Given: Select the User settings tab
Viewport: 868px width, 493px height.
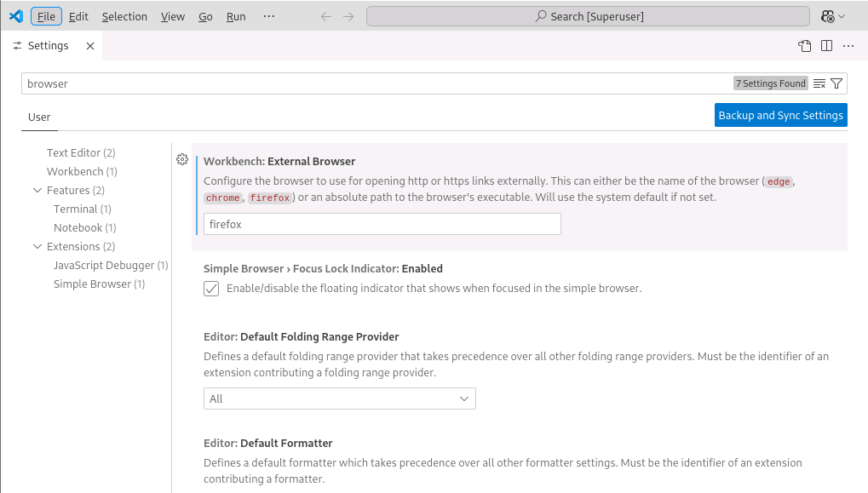Looking at the screenshot, I should click(39, 117).
